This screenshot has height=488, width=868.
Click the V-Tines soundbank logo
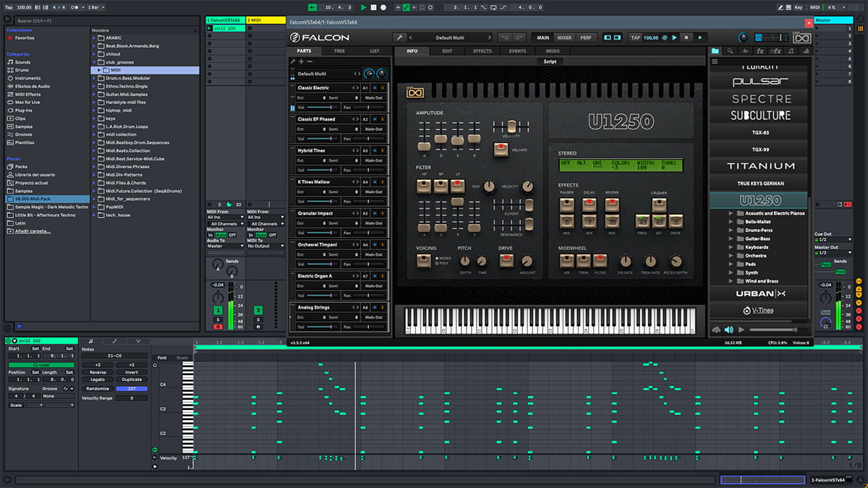coord(757,311)
